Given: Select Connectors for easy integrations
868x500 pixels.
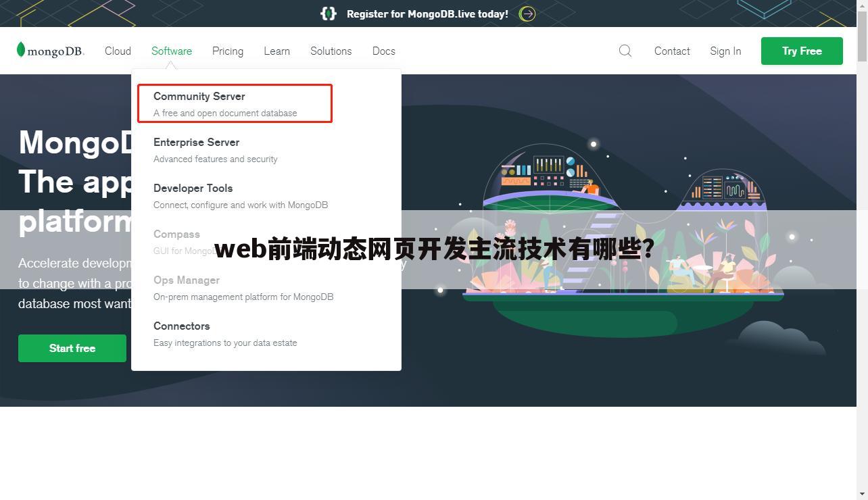Looking at the screenshot, I should click(x=181, y=326).
